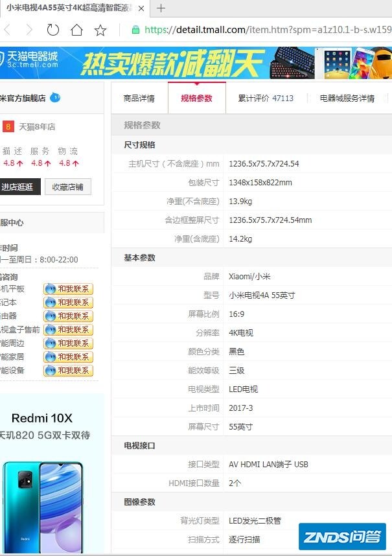Open the 累计评价 47113 tab
Screen dimensions: 392x556
(x=266, y=98)
